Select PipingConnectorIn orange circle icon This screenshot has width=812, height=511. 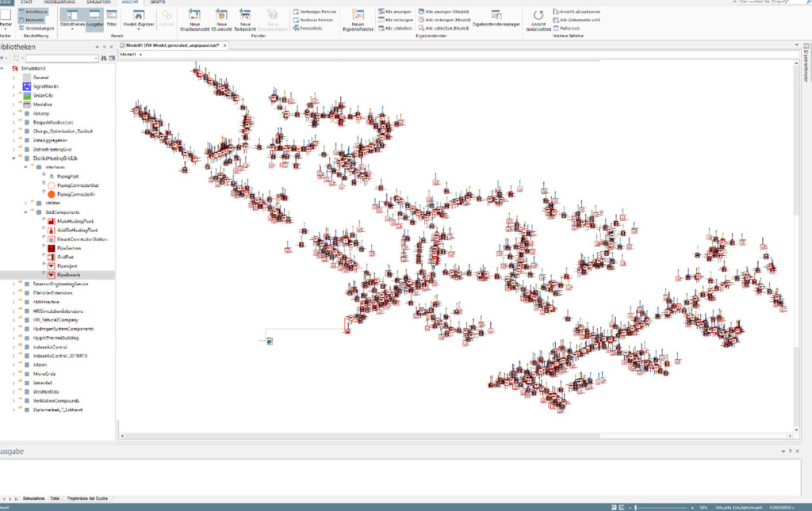[52, 194]
